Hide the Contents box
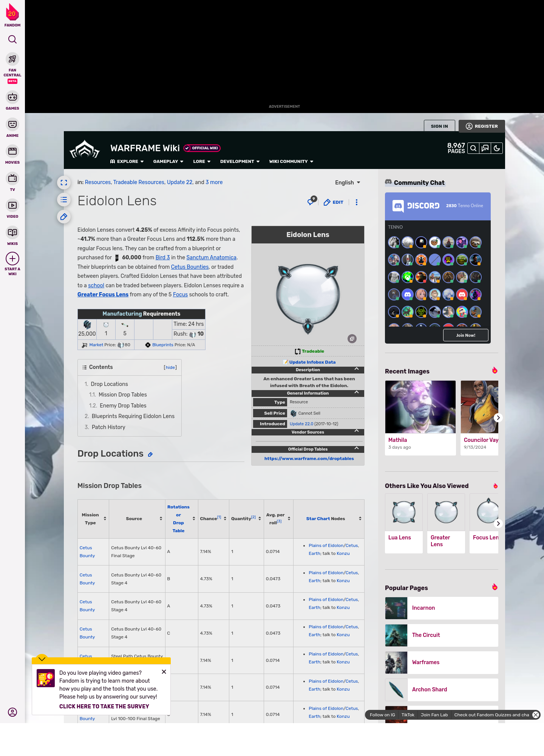The height and width of the screenshot is (756, 544). point(170,367)
